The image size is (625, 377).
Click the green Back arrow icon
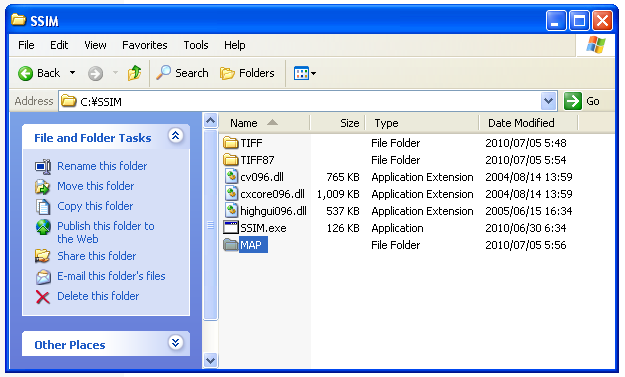pos(26,73)
